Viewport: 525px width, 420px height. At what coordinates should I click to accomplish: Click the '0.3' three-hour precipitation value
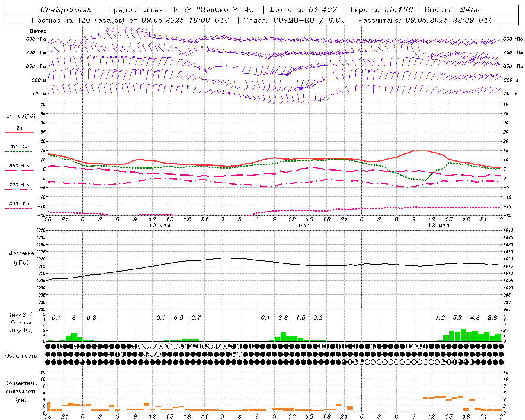tap(91, 317)
